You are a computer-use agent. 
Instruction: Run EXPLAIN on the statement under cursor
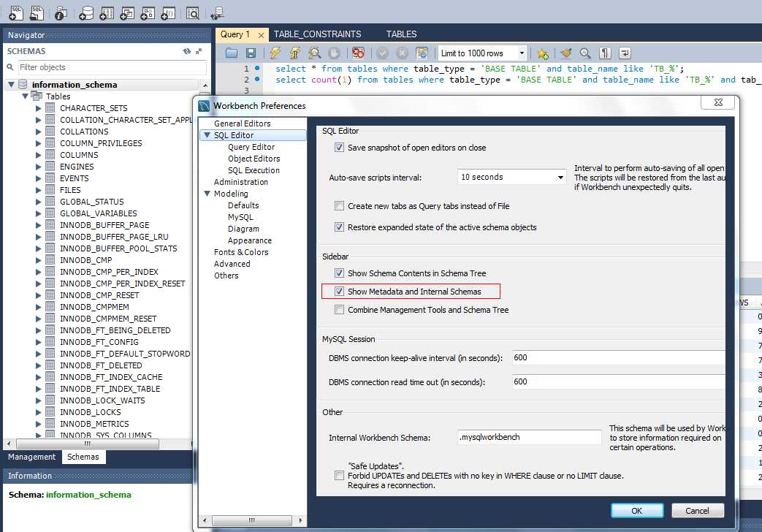tap(315, 53)
